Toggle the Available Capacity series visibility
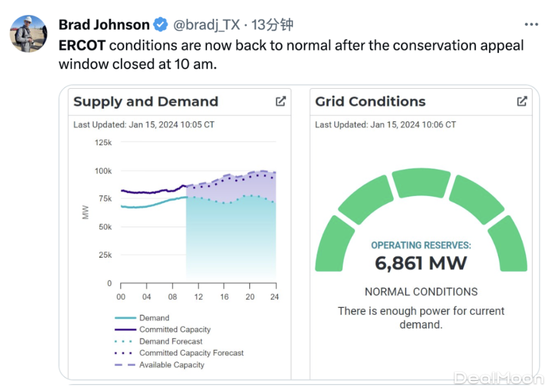Screen dimensions: 552x392 coord(171,365)
